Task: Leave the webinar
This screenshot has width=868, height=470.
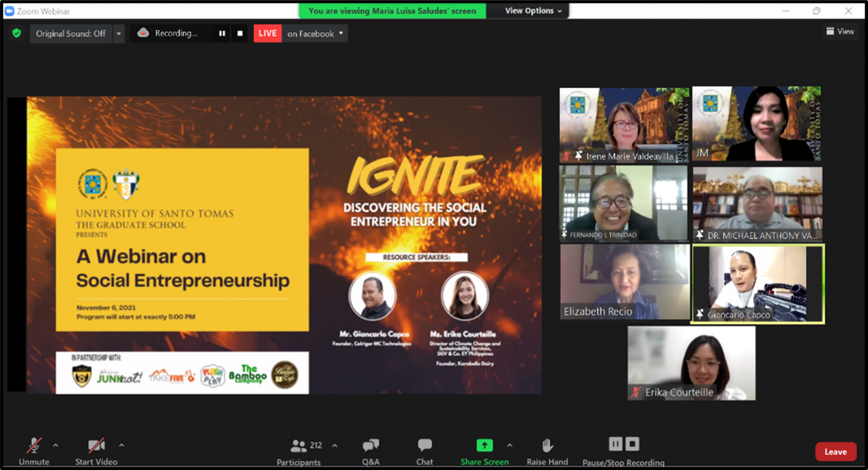Action: coord(835,452)
